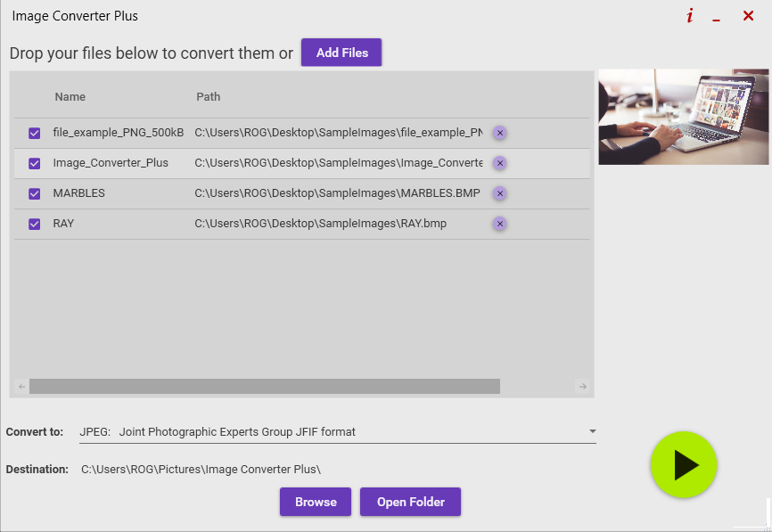Uncheck the Image_Converter_Plus checkbox

35,163
